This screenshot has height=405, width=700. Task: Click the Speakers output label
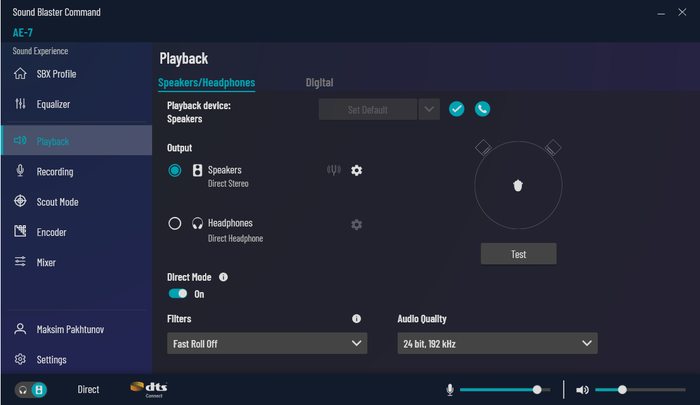[225, 170]
